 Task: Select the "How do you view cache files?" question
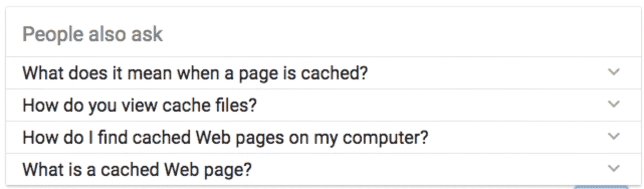tap(140, 106)
